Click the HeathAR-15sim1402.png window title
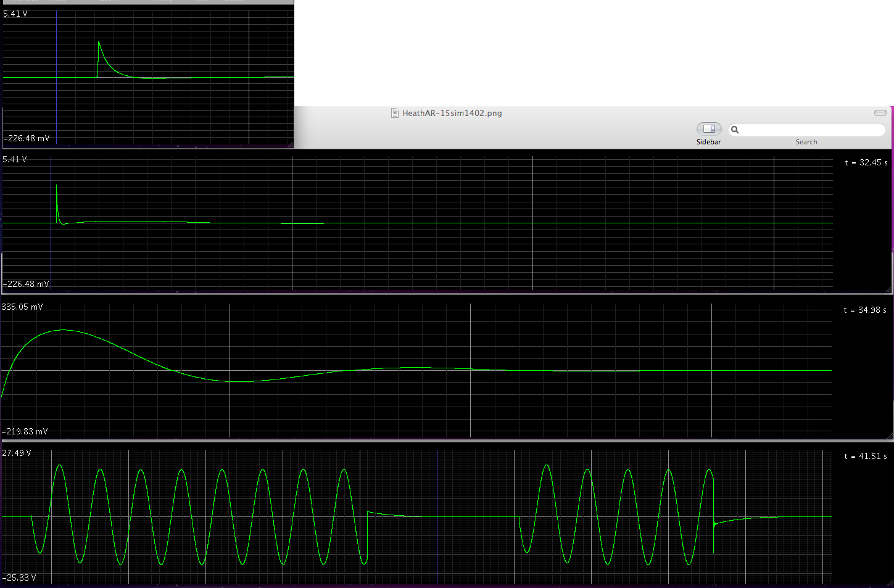Viewport: 894px width, 588px height. click(x=452, y=113)
